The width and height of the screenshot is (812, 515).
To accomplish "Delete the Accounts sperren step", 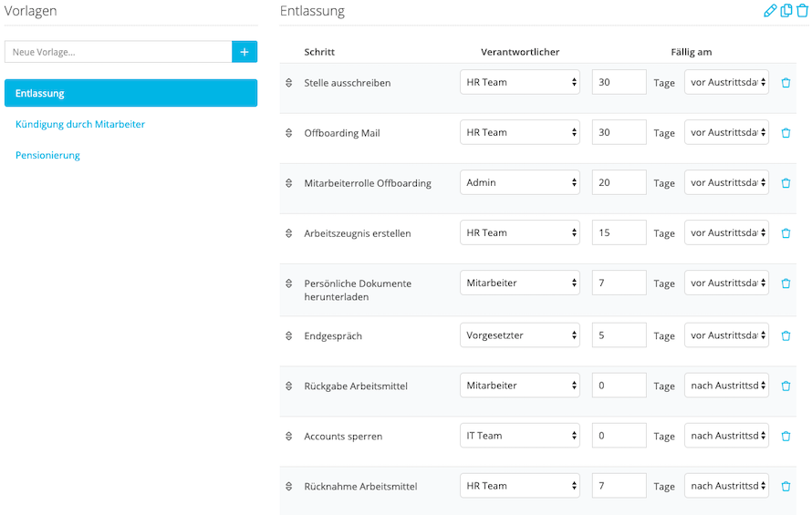I will (x=786, y=437).
